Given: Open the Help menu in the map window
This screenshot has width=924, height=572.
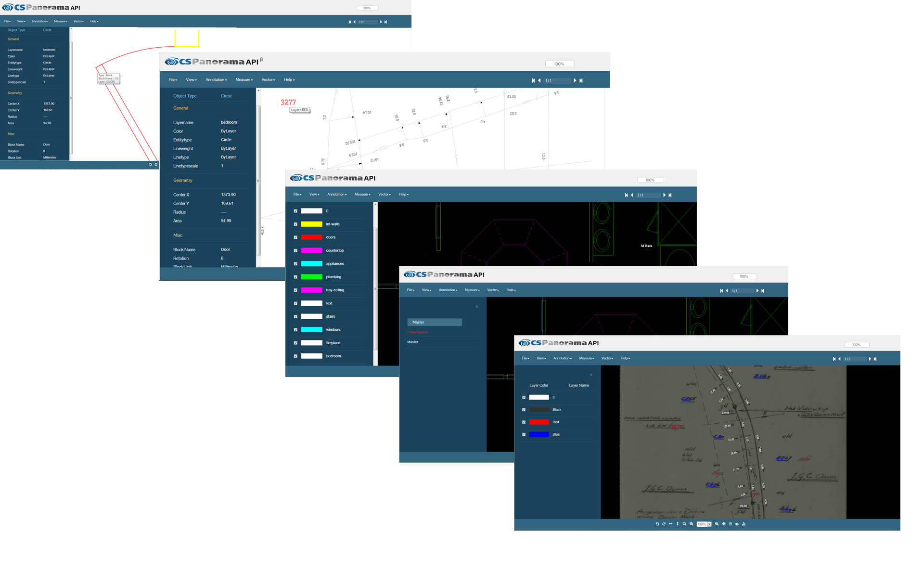Looking at the screenshot, I should 625,358.
